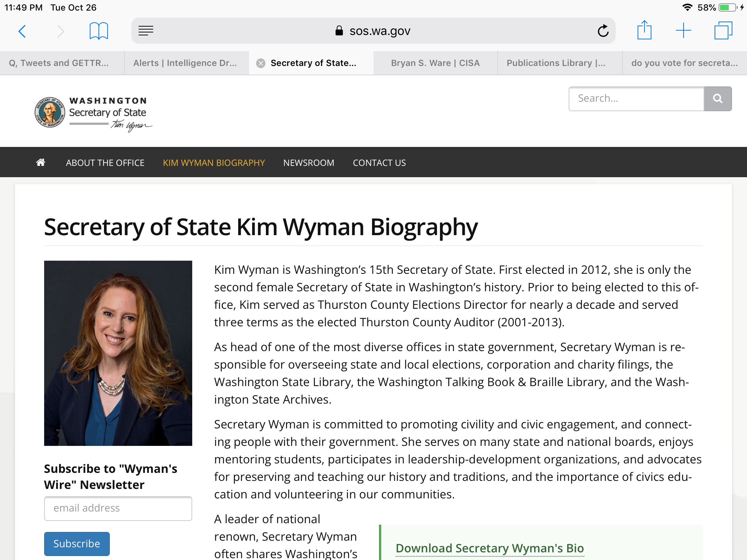Screen dimensions: 747x560
Task: Reload the page with refresh icon
Action: (x=603, y=31)
